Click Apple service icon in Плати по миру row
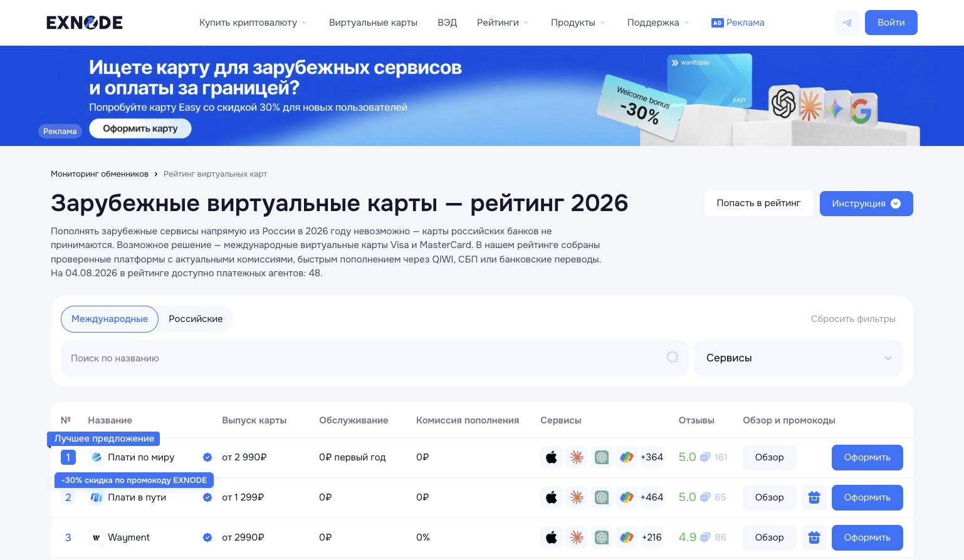Viewport: 964px width, 560px height. tap(552, 457)
